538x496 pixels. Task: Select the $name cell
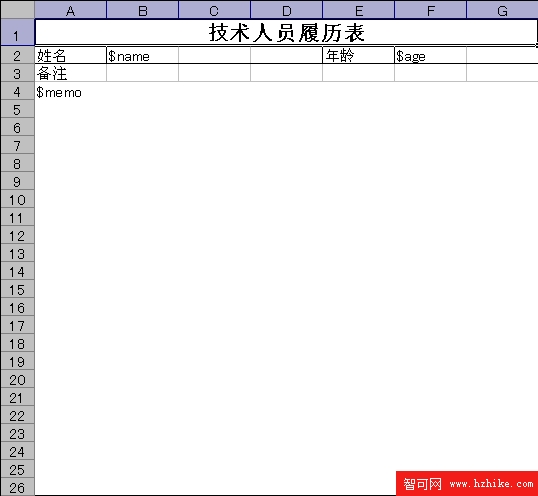(x=143, y=55)
